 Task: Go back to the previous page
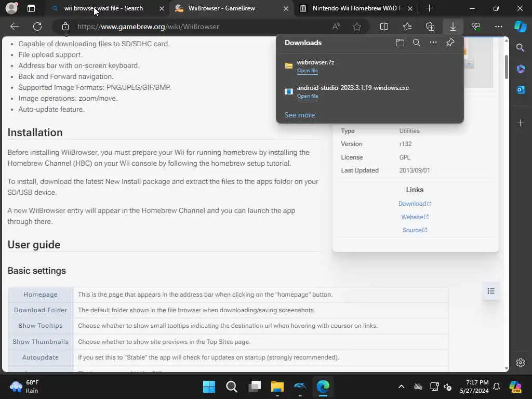pos(14,26)
